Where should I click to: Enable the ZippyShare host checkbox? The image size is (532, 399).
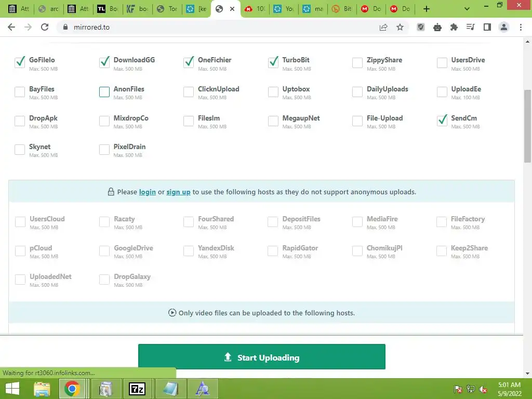point(357,62)
